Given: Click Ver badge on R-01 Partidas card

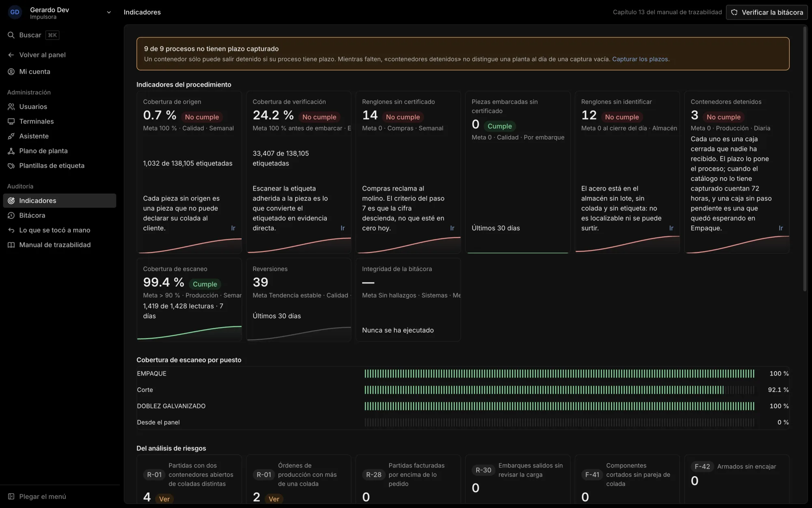Looking at the screenshot, I should 164,499.
